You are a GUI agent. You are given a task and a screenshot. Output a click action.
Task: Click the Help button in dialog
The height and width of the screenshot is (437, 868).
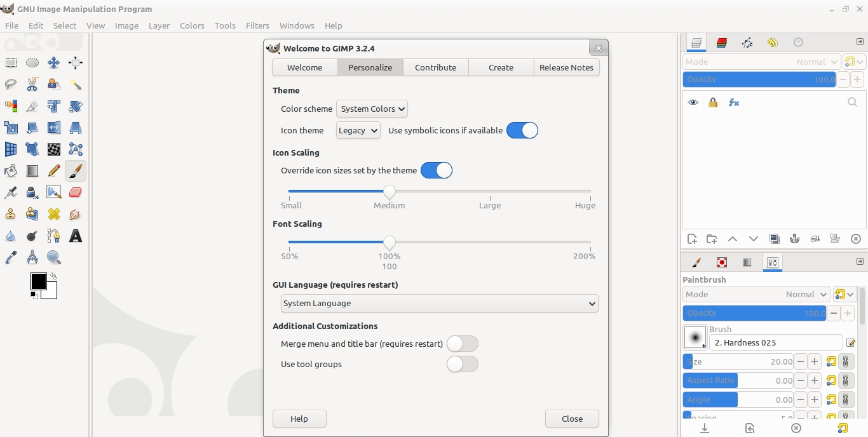[299, 419]
